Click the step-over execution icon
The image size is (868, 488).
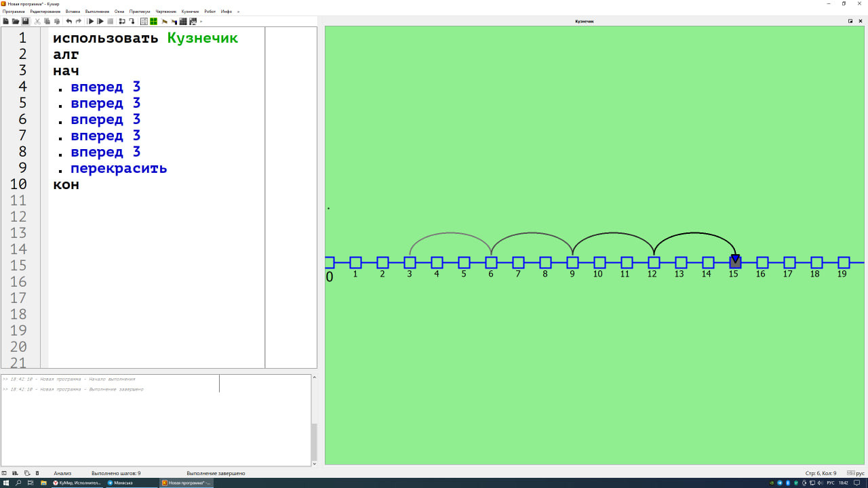(123, 22)
